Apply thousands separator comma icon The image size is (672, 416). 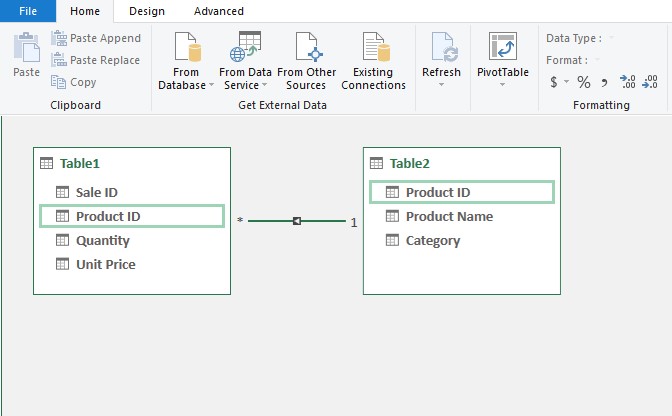[604, 83]
